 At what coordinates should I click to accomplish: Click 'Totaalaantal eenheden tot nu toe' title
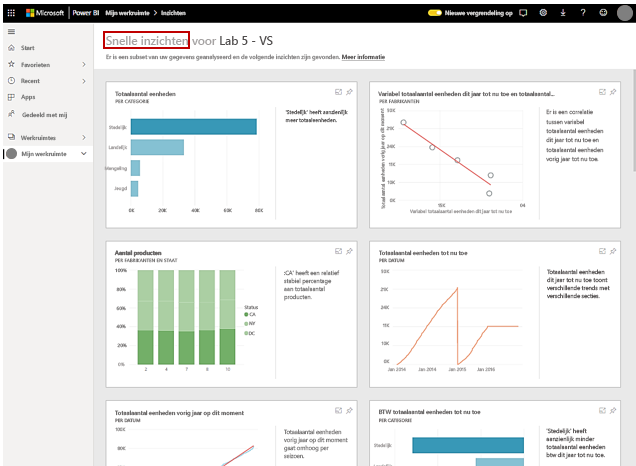pyautogui.click(x=423, y=253)
